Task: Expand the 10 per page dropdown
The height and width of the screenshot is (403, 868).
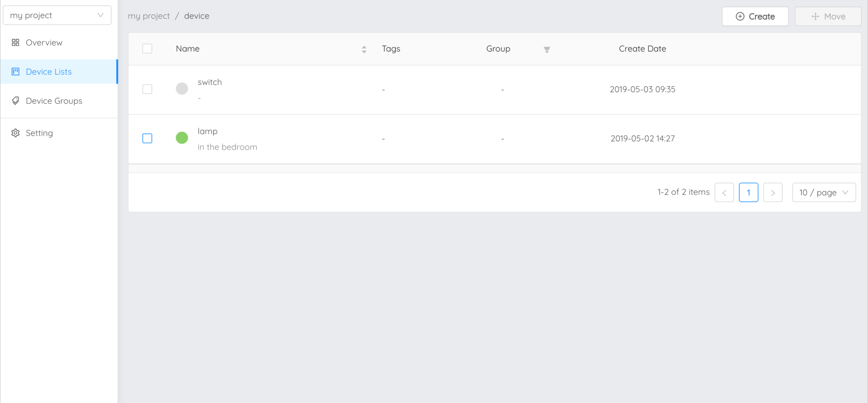Action: coord(823,192)
